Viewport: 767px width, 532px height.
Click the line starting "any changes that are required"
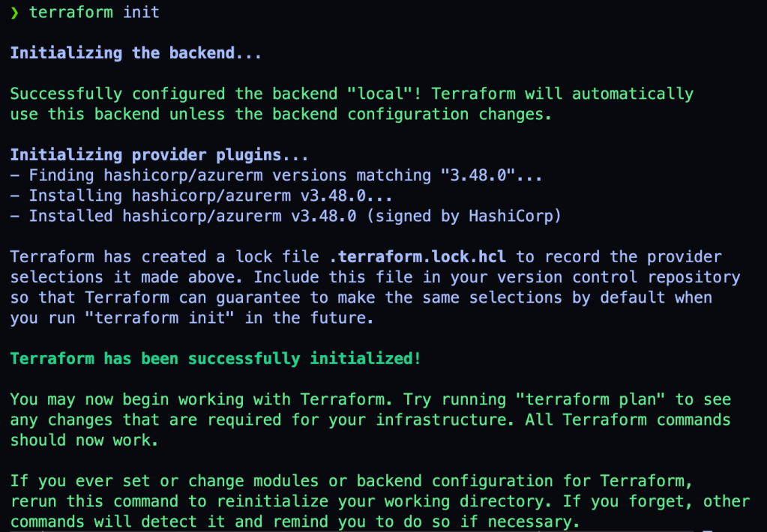point(370,420)
